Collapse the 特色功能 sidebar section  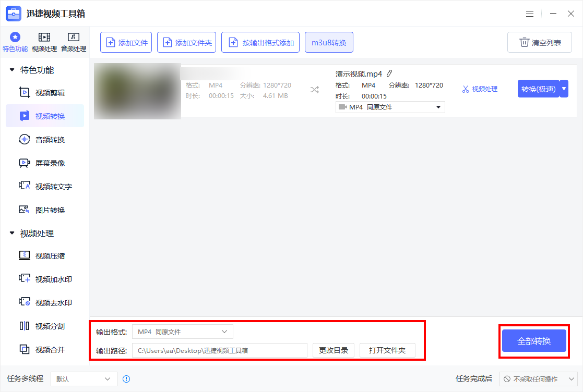[12, 70]
